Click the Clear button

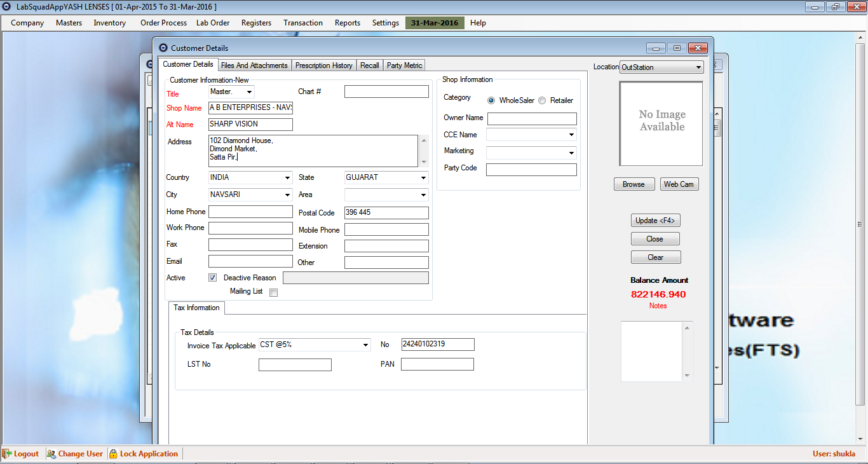click(655, 257)
